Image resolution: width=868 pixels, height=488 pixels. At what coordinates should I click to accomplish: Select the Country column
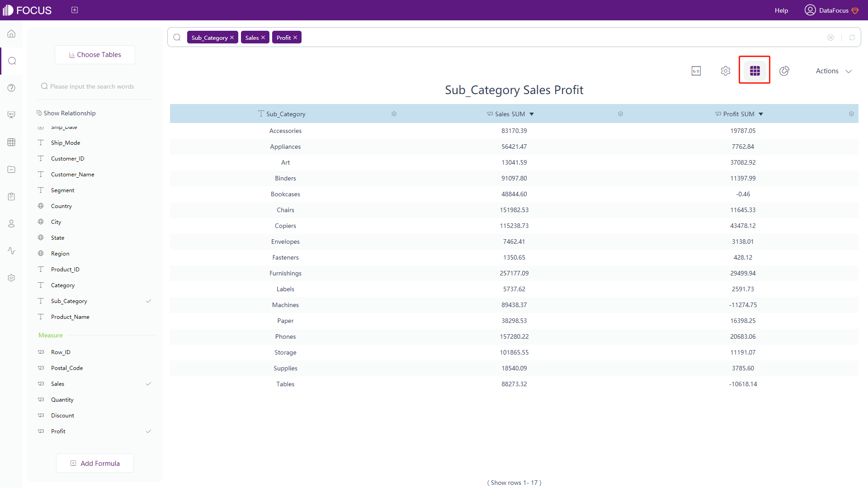(61, 206)
